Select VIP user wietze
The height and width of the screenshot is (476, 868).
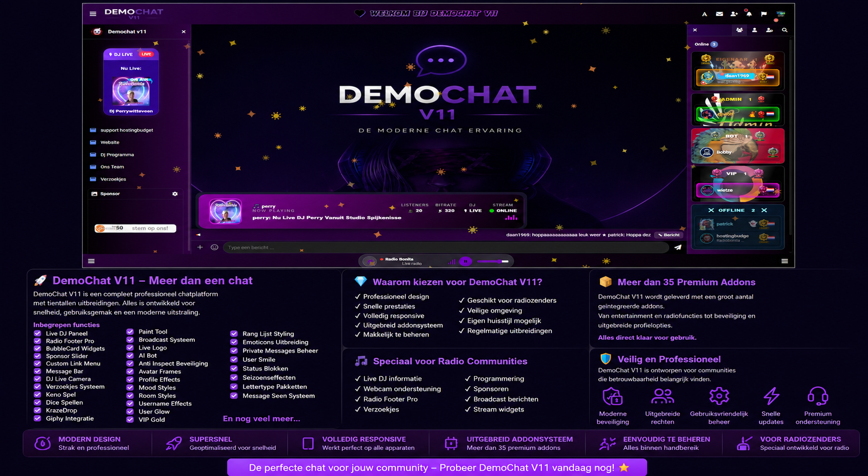pyautogui.click(x=738, y=190)
